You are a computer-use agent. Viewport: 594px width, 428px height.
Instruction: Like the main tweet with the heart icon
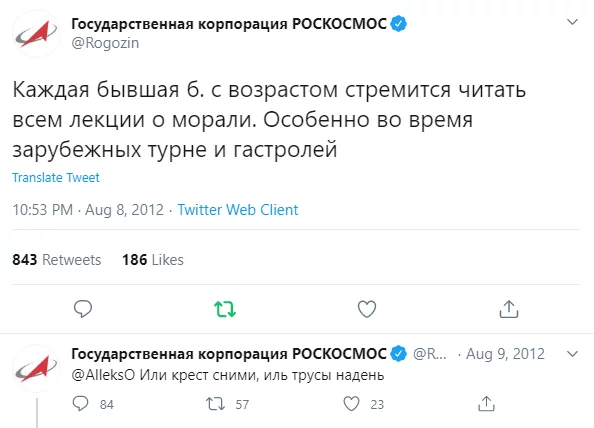(367, 309)
